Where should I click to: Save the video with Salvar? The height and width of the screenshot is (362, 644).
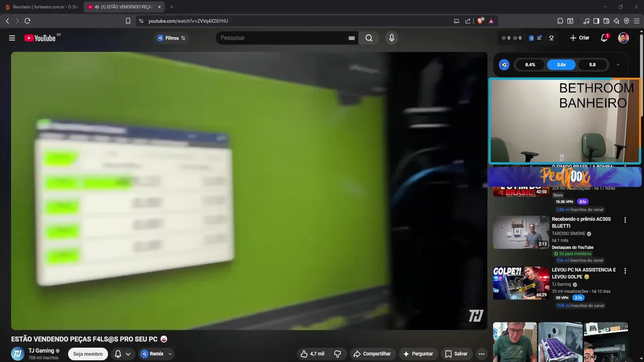pos(456,354)
